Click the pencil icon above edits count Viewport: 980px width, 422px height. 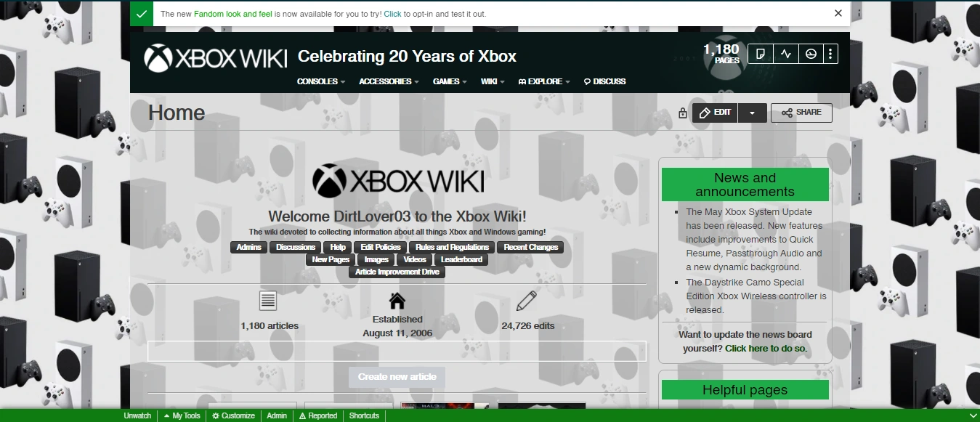pyautogui.click(x=527, y=301)
